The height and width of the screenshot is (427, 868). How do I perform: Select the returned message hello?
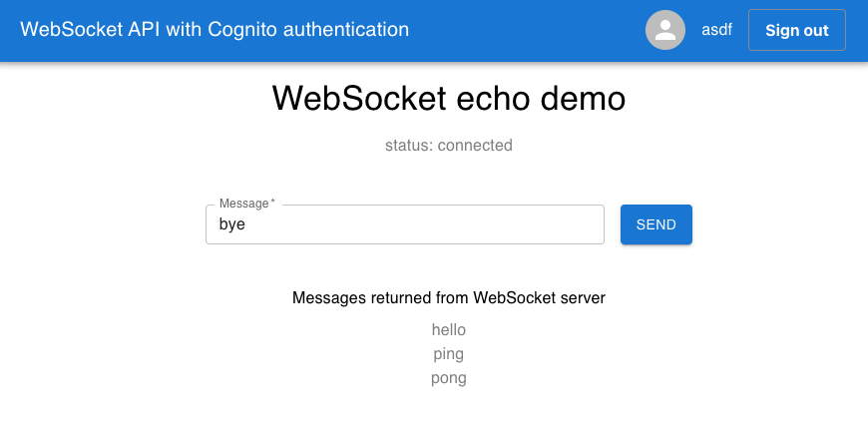pyautogui.click(x=449, y=329)
